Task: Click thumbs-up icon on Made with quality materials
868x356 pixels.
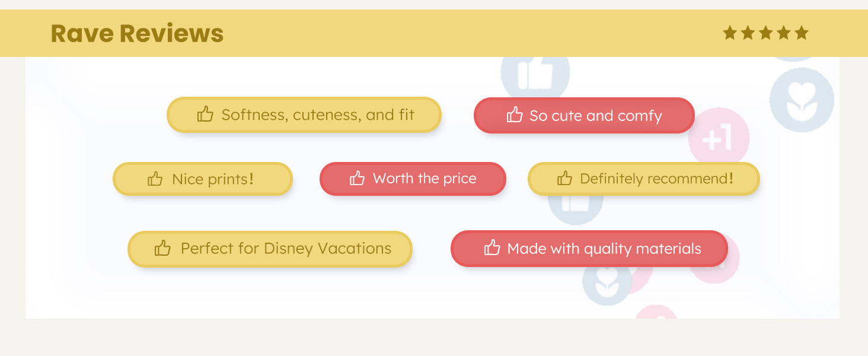Action: click(x=492, y=248)
